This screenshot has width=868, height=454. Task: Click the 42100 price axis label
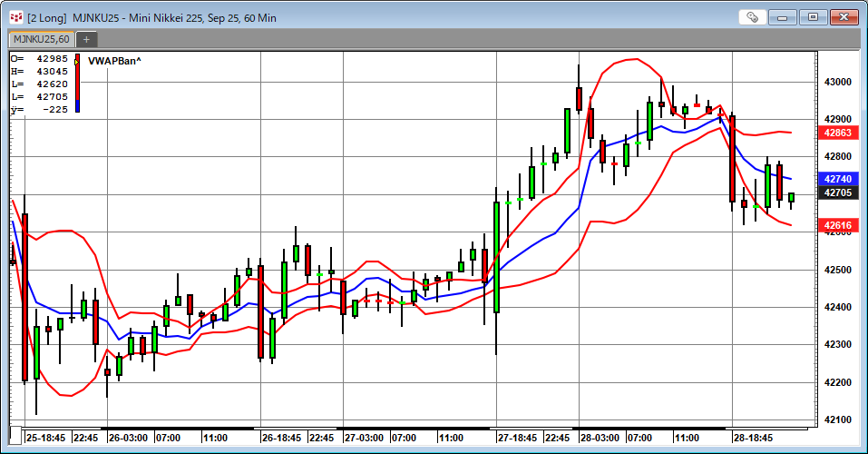coord(837,419)
